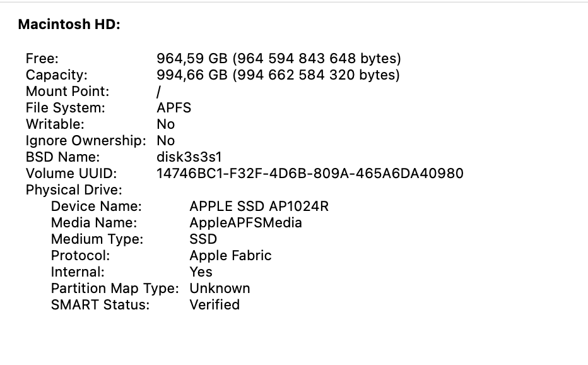Click the Mount Point slash value
Screen dimensions: 588x365
point(158,92)
